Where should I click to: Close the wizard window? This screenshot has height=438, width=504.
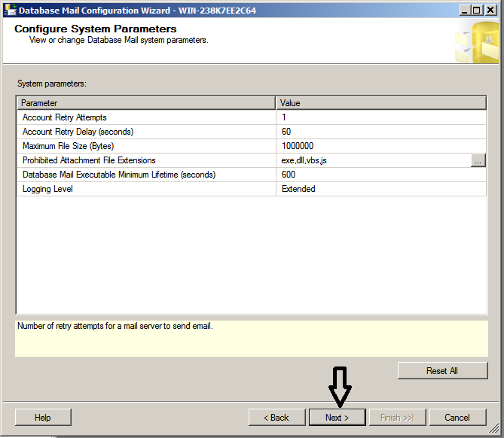coord(490,11)
